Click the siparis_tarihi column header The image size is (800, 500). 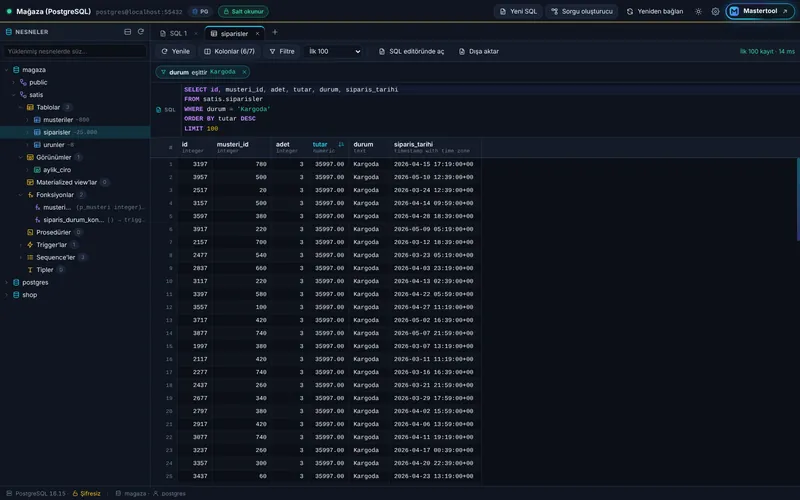tap(435, 147)
